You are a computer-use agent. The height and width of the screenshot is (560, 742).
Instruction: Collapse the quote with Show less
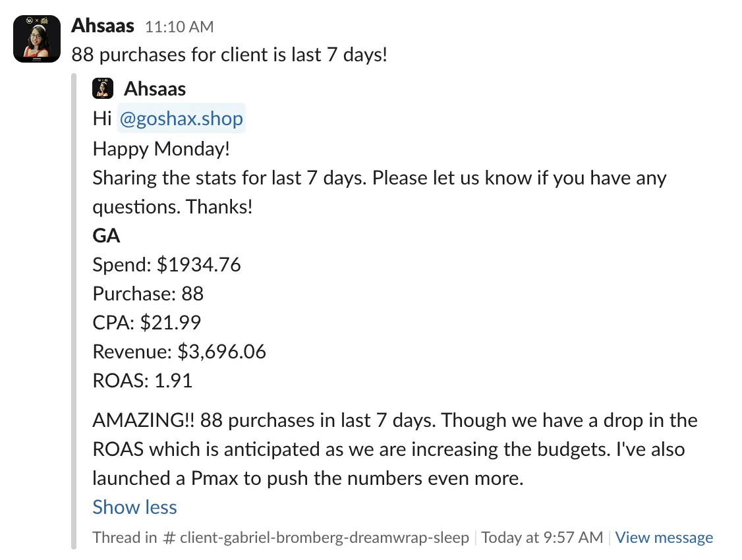point(135,507)
